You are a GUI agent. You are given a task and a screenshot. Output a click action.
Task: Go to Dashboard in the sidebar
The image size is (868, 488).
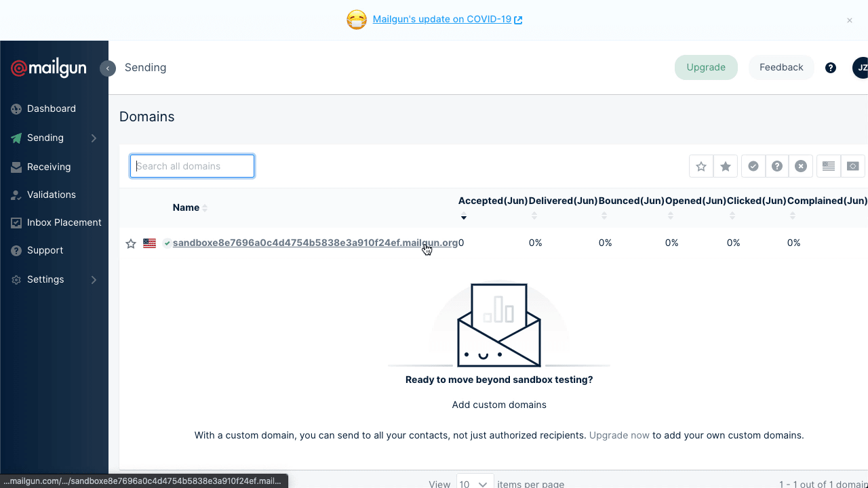pos(52,109)
